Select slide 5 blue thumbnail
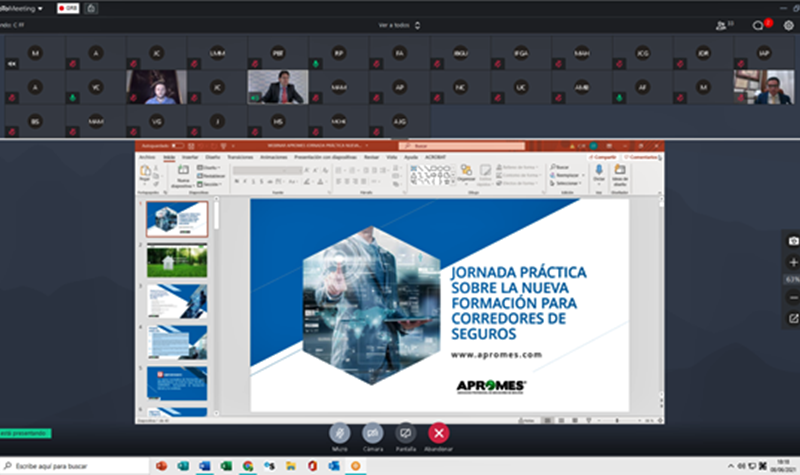 177,383
